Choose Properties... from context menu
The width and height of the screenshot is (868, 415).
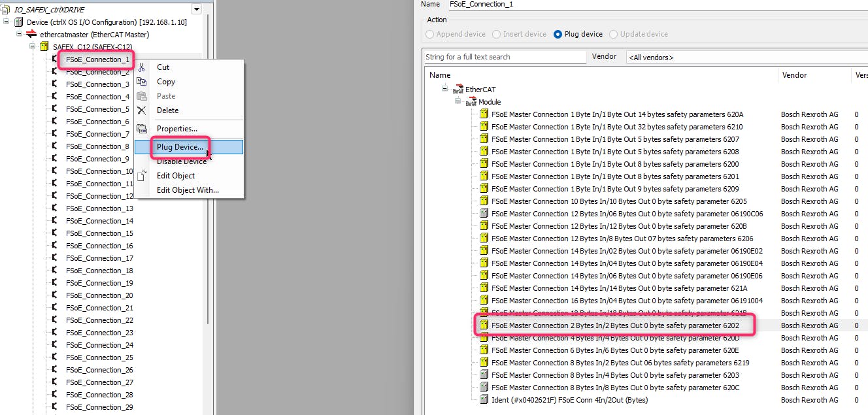pos(176,129)
